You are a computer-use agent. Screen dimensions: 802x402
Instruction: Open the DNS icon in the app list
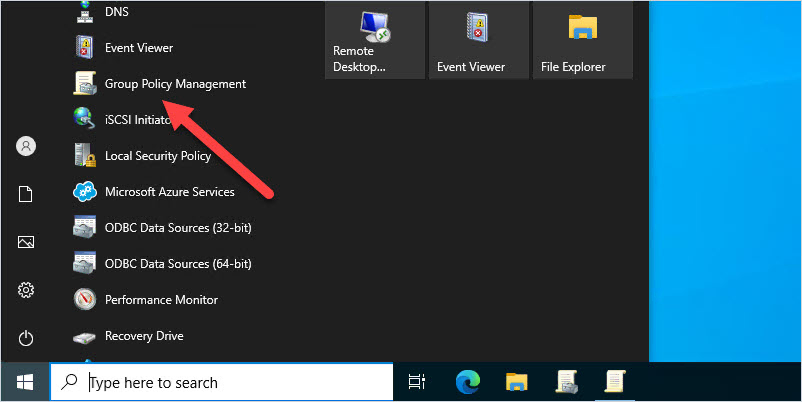84,12
